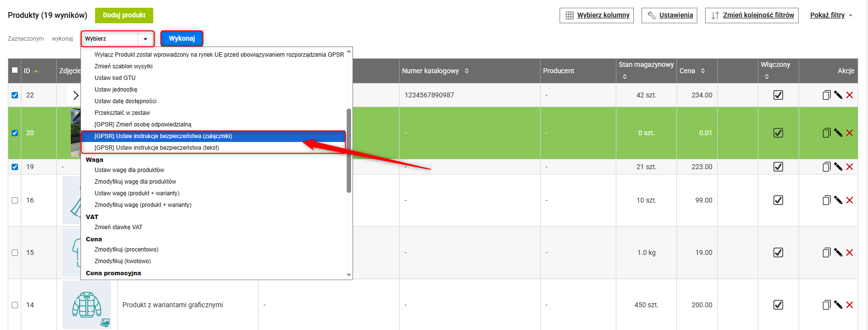The width and height of the screenshot is (868, 330).
Task: Click the dropdown list vertical scrollbar thumb
Action: click(349, 150)
